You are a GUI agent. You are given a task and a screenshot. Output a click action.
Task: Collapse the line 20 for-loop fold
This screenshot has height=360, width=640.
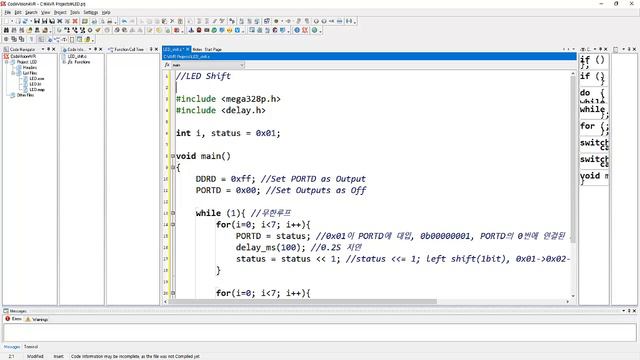coord(173,293)
